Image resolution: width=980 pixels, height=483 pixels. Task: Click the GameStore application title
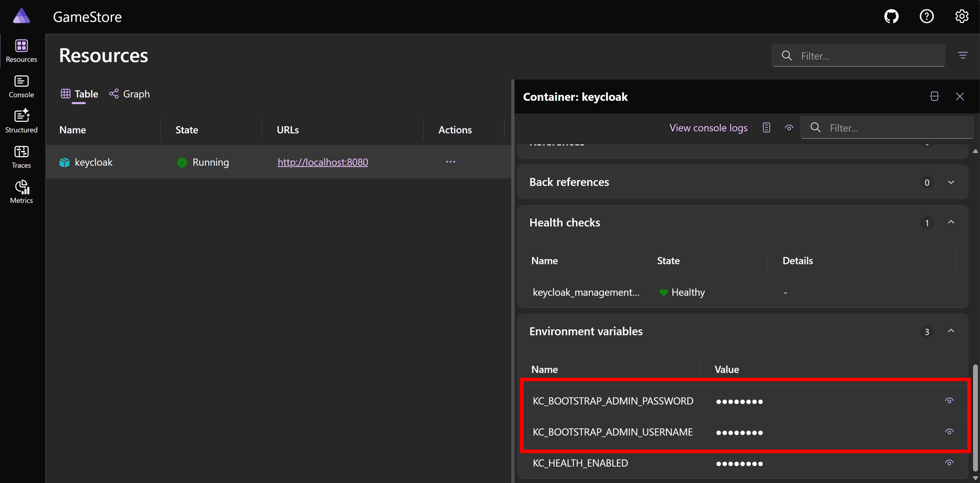point(87,17)
